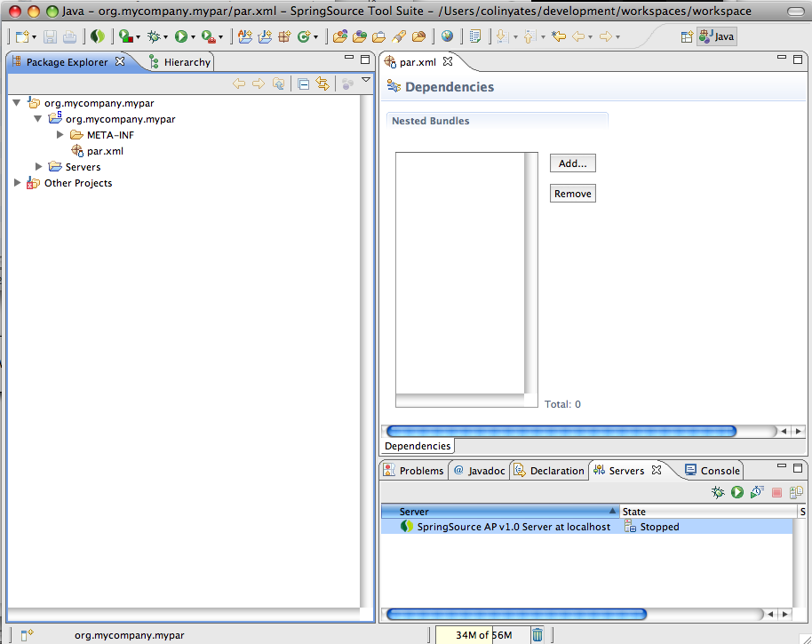Select par.xml in the Package Explorer tree
Screen dimensions: 812x644
tap(105, 151)
